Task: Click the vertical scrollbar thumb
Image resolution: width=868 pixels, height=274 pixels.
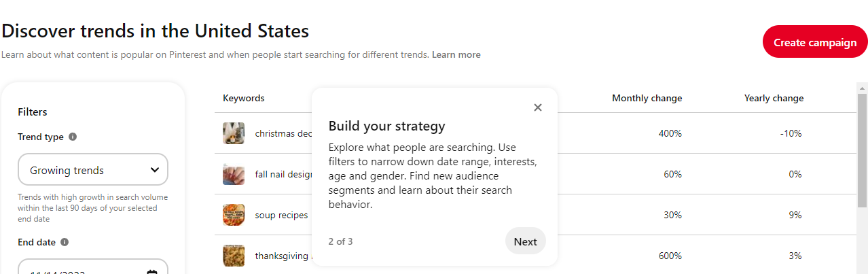Action: click(x=862, y=150)
